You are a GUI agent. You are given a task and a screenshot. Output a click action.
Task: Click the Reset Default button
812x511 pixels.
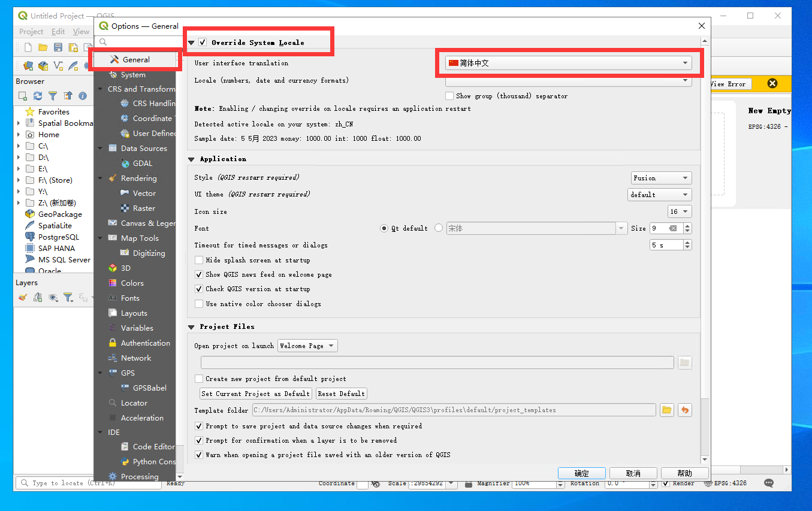click(341, 394)
